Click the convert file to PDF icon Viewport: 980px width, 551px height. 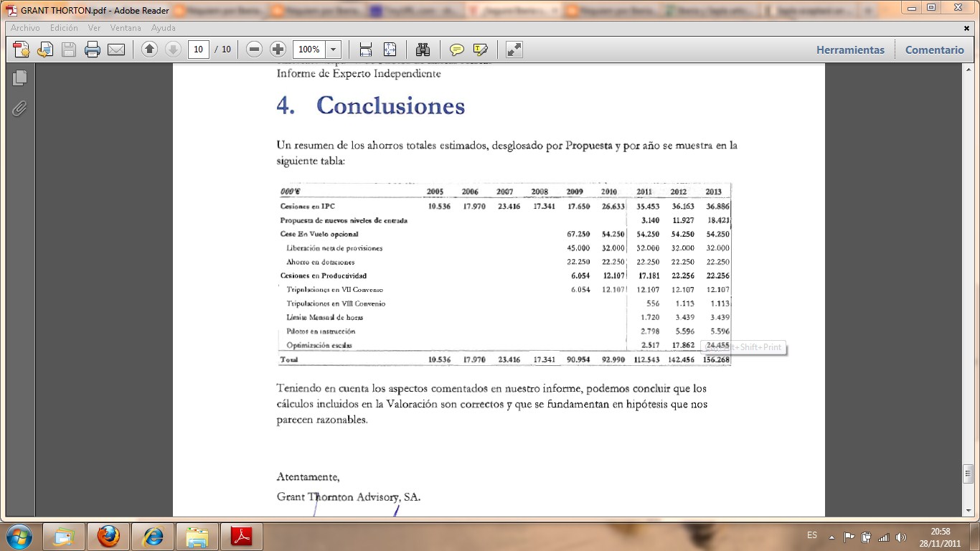point(45,50)
